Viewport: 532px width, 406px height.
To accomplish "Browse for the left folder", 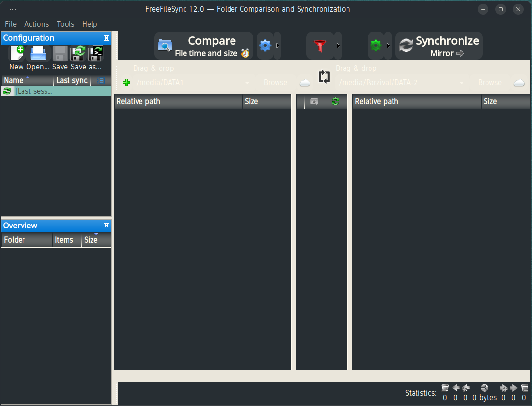I will tap(275, 82).
